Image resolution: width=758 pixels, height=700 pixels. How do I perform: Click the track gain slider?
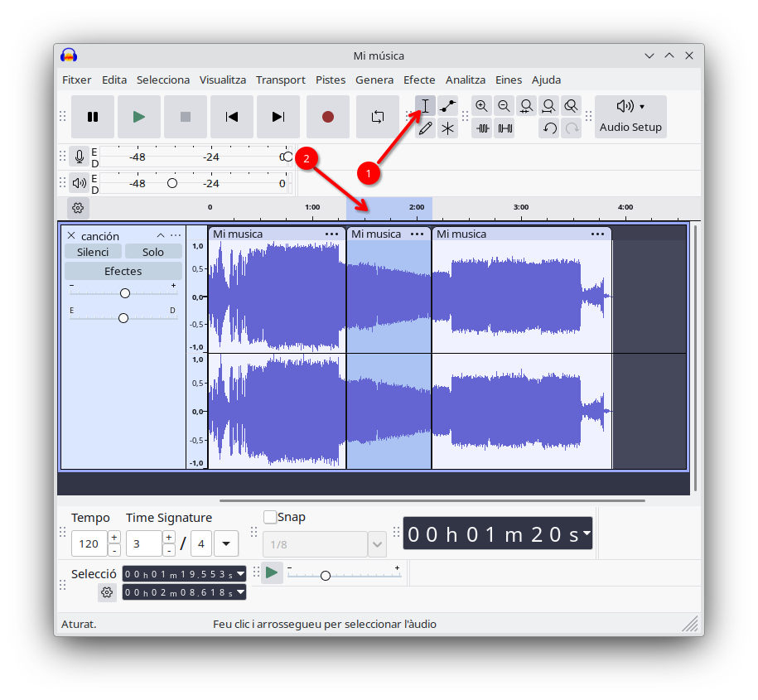[x=125, y=293]
